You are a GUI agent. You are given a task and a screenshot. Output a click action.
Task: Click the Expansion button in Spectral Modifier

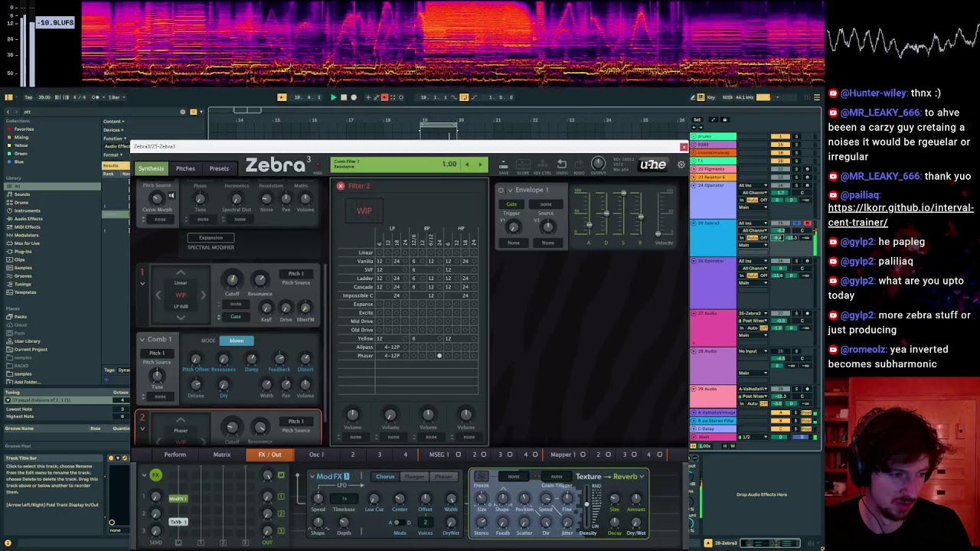click(211, 238)
